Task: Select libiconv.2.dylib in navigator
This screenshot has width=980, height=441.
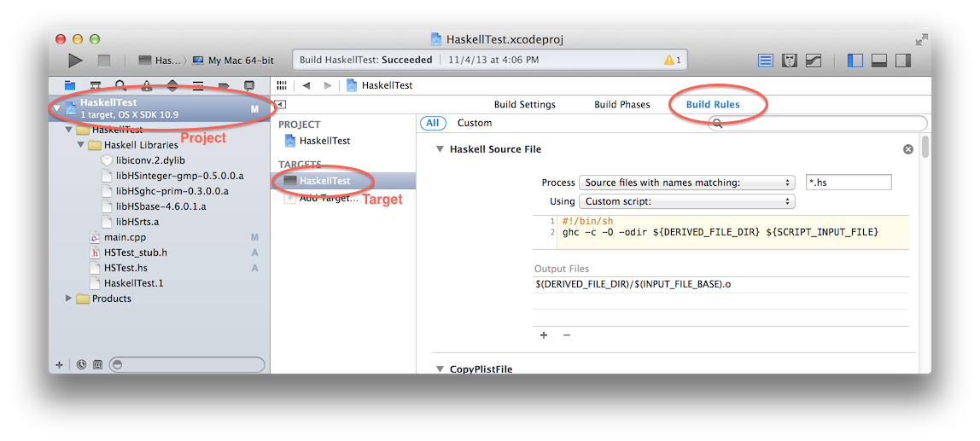Action: [150, 160]
